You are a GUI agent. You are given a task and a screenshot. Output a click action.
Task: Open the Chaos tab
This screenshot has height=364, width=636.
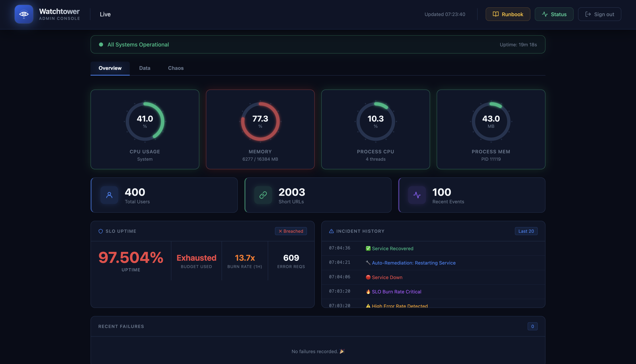(x=176, y=68)
